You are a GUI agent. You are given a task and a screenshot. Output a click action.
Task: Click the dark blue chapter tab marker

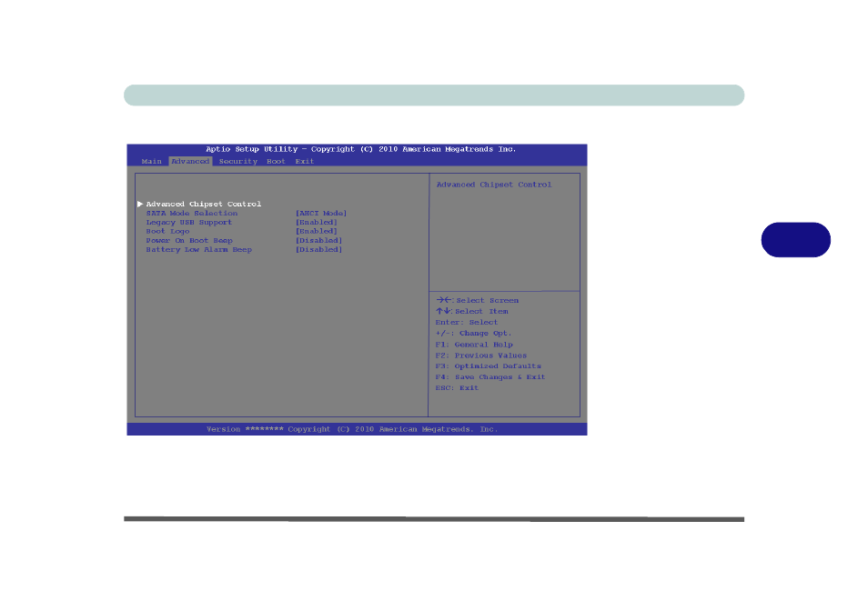tap(795, 240)
